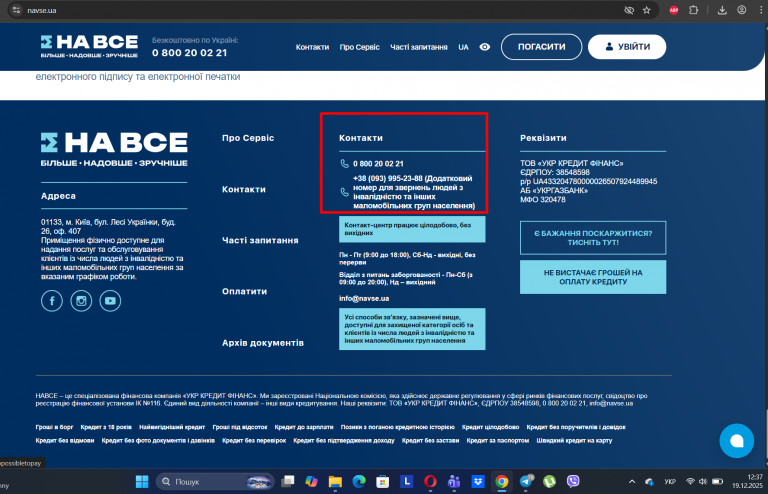Open Кредит з 18 років link

tap(106, 427)
